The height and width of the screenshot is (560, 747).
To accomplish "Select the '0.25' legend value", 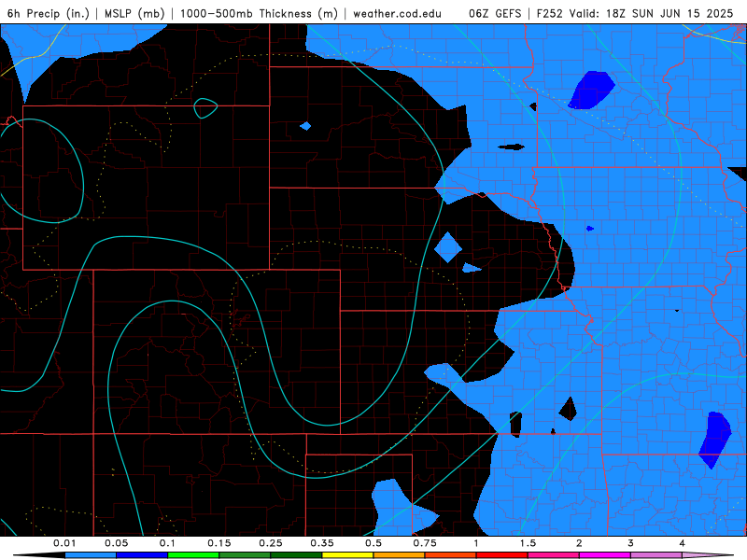I will (x=271, y=543).
